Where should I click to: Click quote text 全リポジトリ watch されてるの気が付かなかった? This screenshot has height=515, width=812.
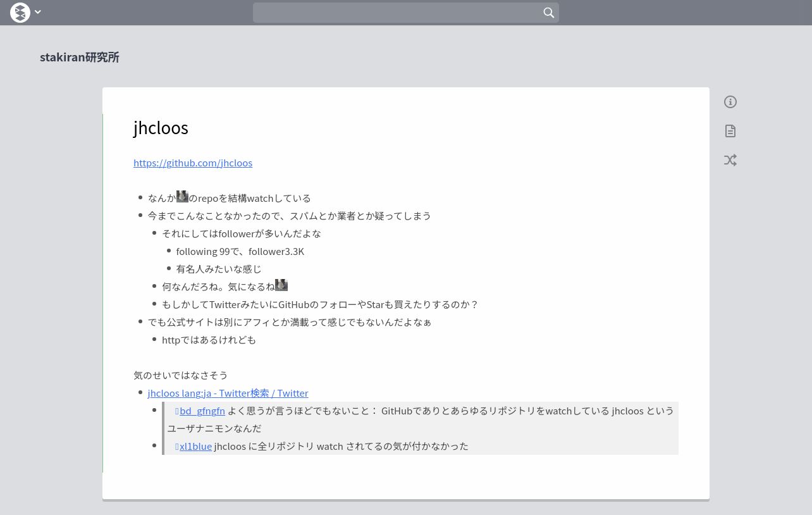click(363, 446)
